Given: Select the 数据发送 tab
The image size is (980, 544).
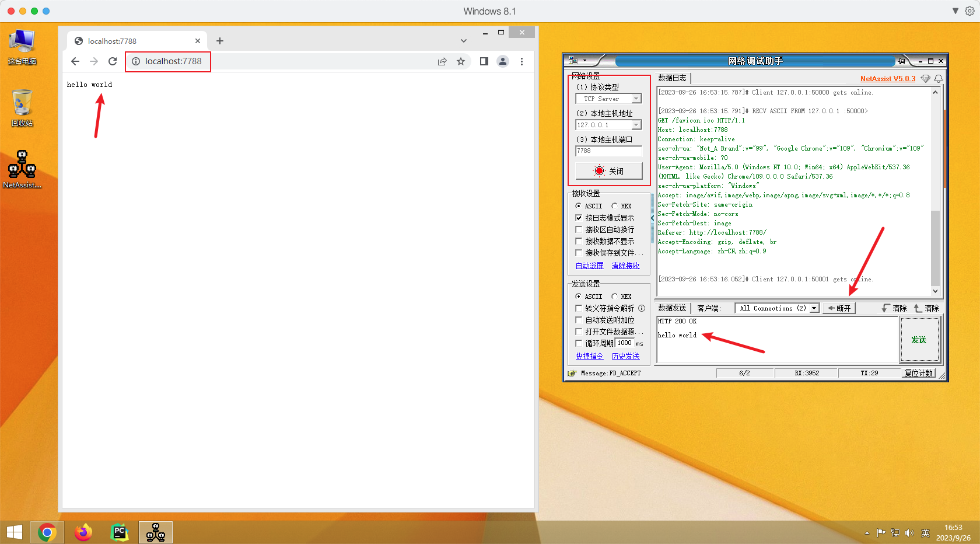Looking at the screenshot, I should point(673,308).
